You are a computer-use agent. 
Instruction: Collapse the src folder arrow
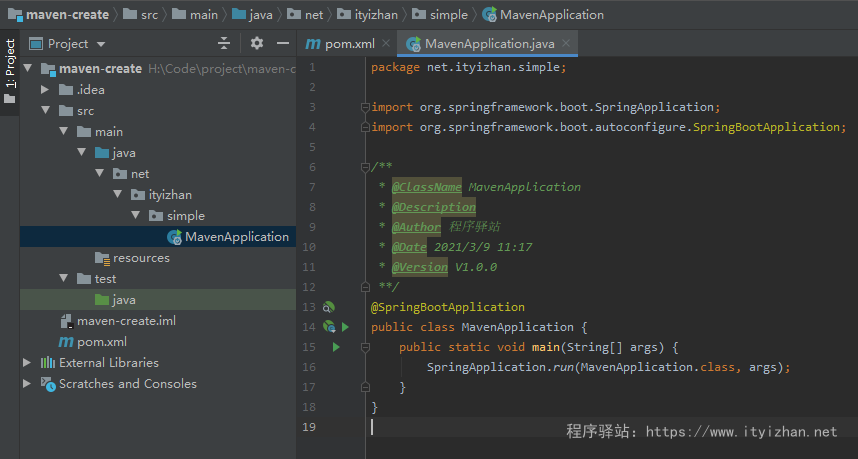(x=45, y=111)
